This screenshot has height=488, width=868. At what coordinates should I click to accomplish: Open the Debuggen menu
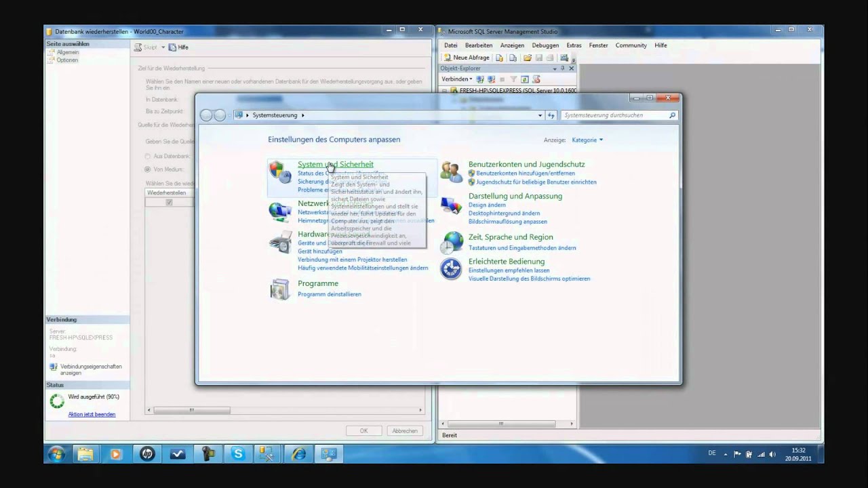pos(545,45)
